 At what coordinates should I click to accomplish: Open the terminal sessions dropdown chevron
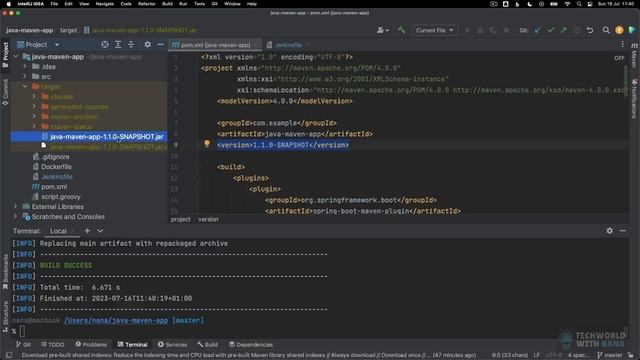pyautogui.click(x=100, y=231)
